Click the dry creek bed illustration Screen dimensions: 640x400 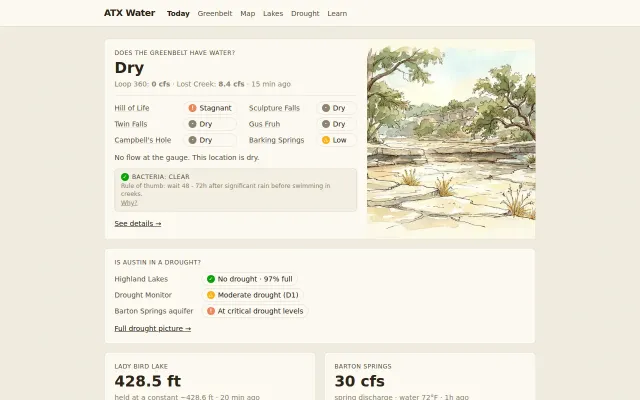451,139
